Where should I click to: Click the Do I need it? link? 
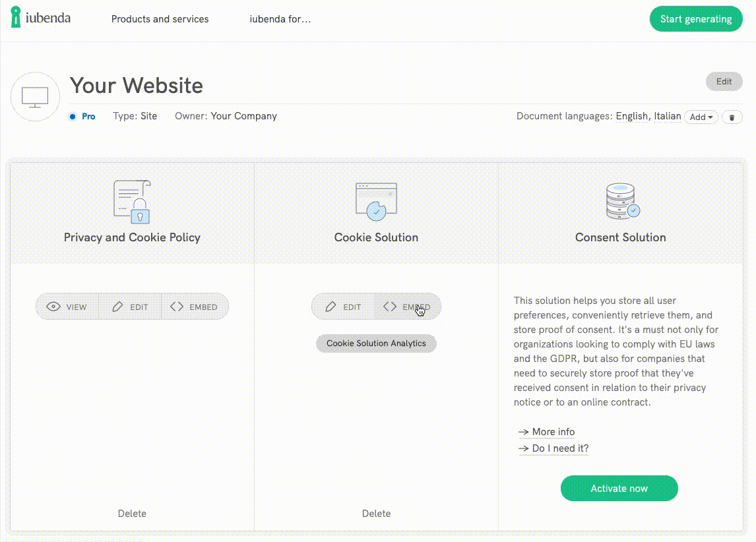coord(559,448)
